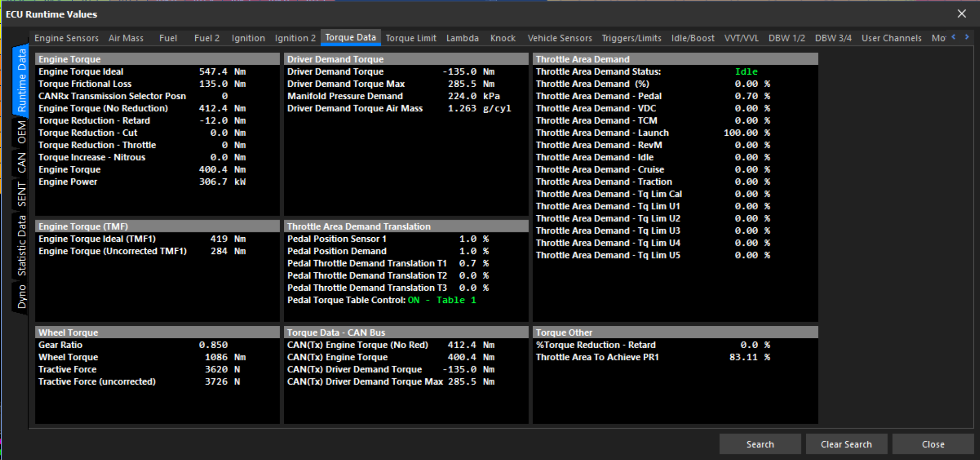Select Engine Torque (Uncorrected TMF1) row
Image resolution: width=980 pixels, height=460 pixels.
point(142,251)
